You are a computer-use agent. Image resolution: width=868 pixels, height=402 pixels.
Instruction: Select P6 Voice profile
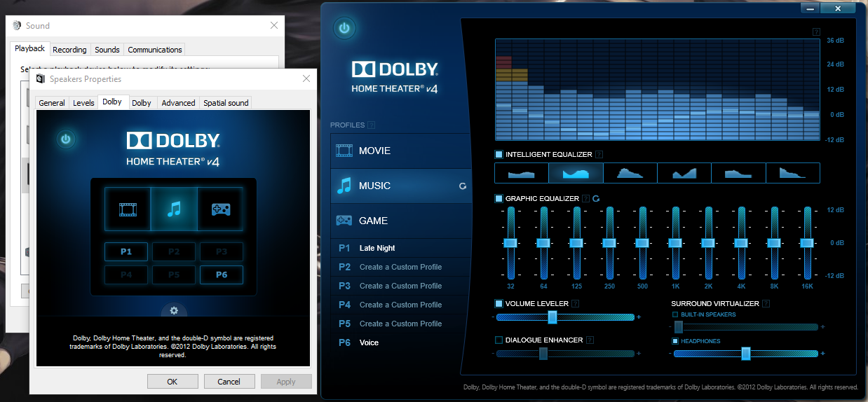(401, 342)
